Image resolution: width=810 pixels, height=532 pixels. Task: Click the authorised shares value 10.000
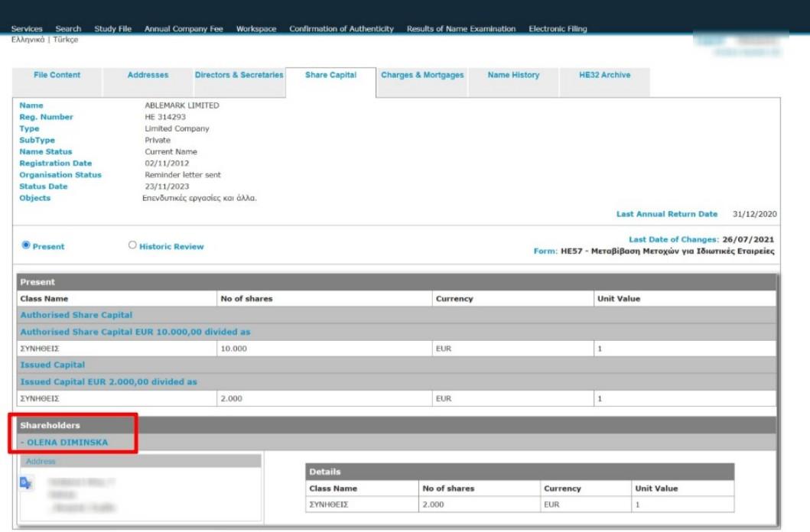tap(233, 349)
